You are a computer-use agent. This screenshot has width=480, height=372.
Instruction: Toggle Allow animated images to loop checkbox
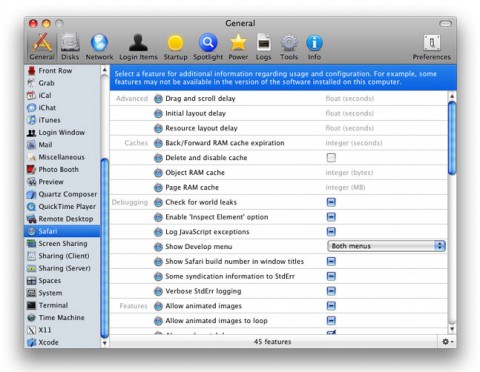(331, 320)
